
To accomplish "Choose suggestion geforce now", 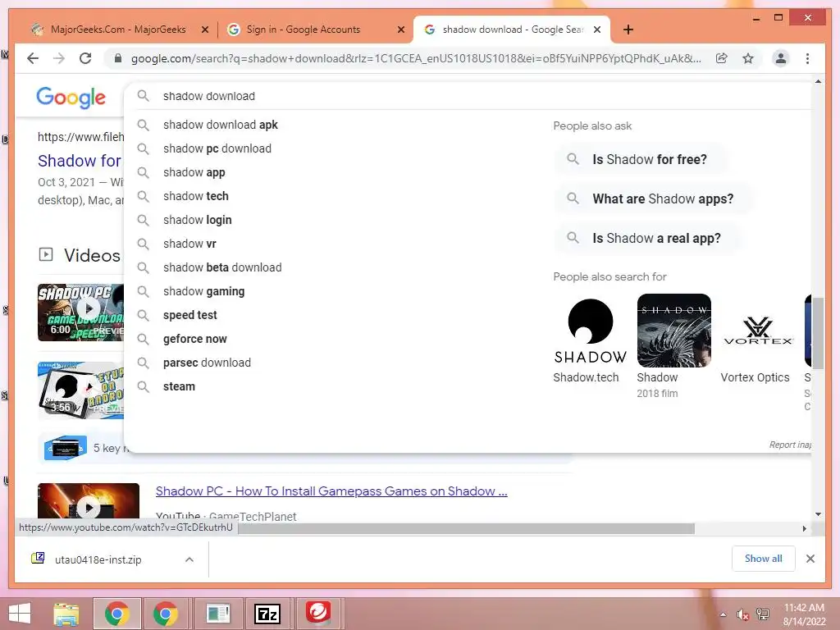I will pyautogui.click(x=195, y=339).
